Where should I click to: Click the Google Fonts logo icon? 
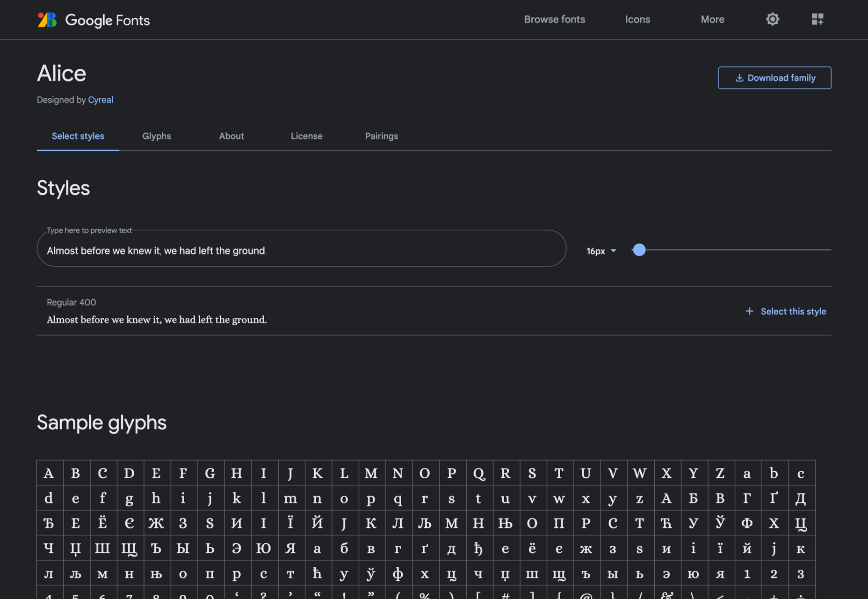click(47, 20)
